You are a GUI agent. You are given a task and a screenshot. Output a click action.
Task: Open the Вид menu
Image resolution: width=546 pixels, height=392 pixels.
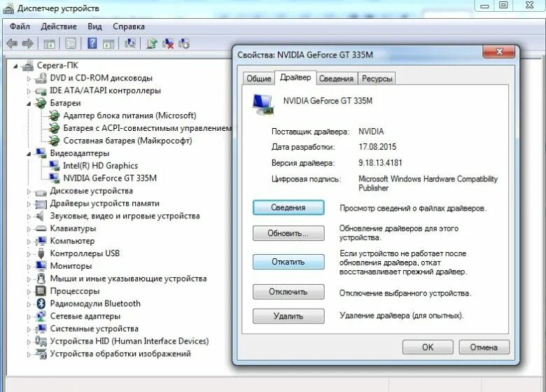(x=94, y=27)
